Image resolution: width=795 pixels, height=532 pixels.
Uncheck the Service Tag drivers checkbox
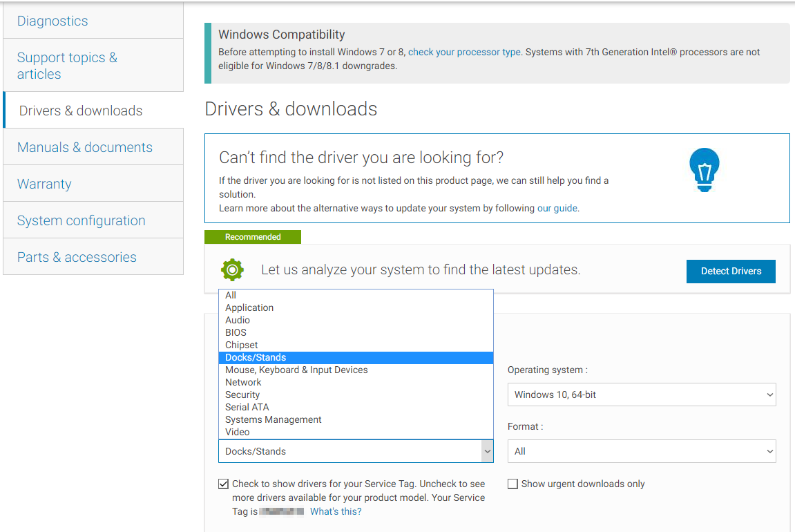(224, 484)
